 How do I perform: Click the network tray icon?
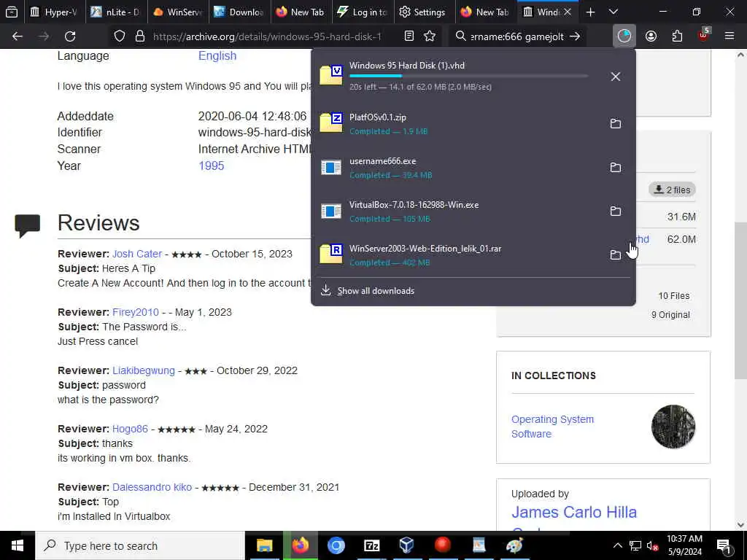635,545
